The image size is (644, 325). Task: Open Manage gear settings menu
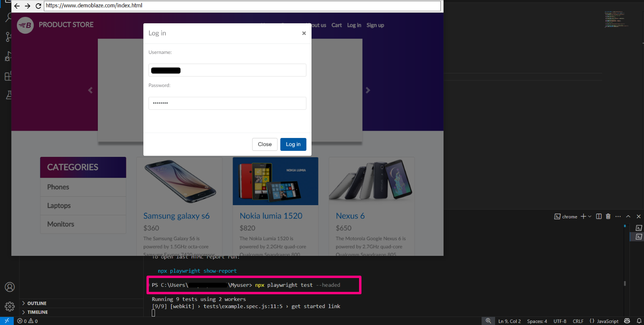[x=10, y=306]
